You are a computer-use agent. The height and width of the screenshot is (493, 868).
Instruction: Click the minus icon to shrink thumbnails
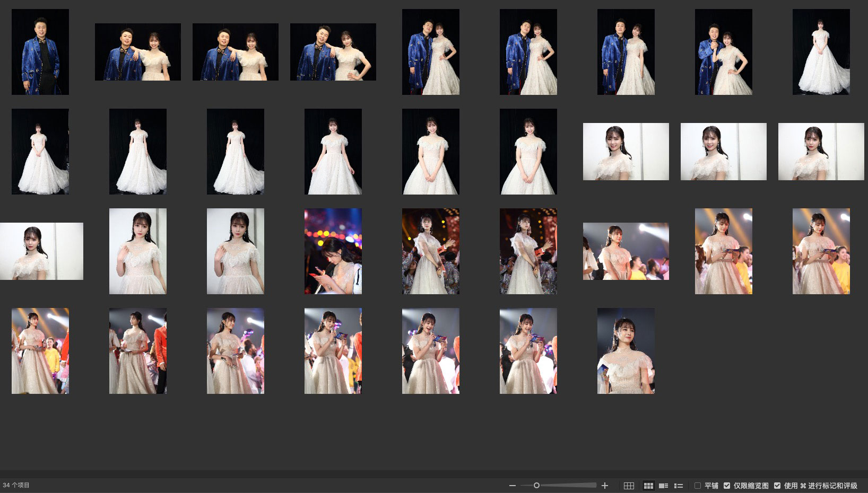512,486
